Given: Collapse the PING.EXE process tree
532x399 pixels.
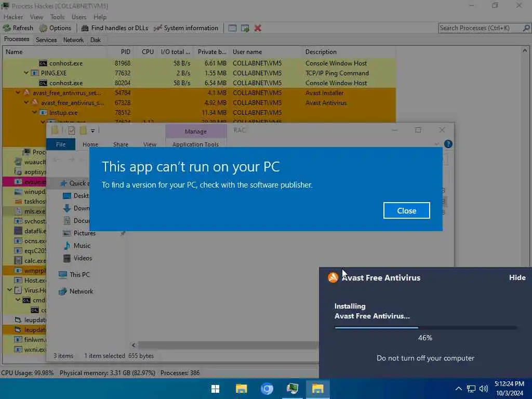Looking at the screenshot, I should click(x=26, y=73).
